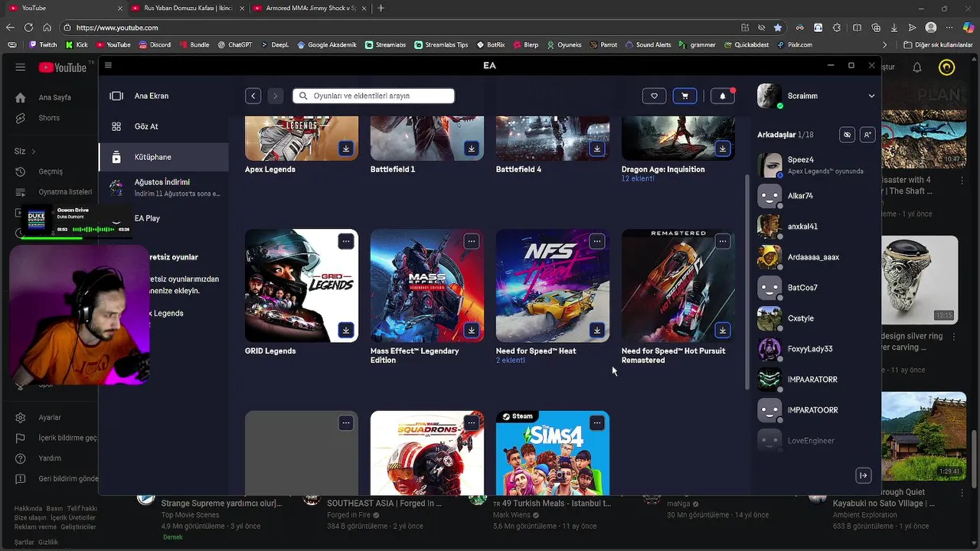The width and height of the screenshot is (980, 551).
Task: Open Ağustos İndirimi in EA sidebar
Action: click(164, 187)
